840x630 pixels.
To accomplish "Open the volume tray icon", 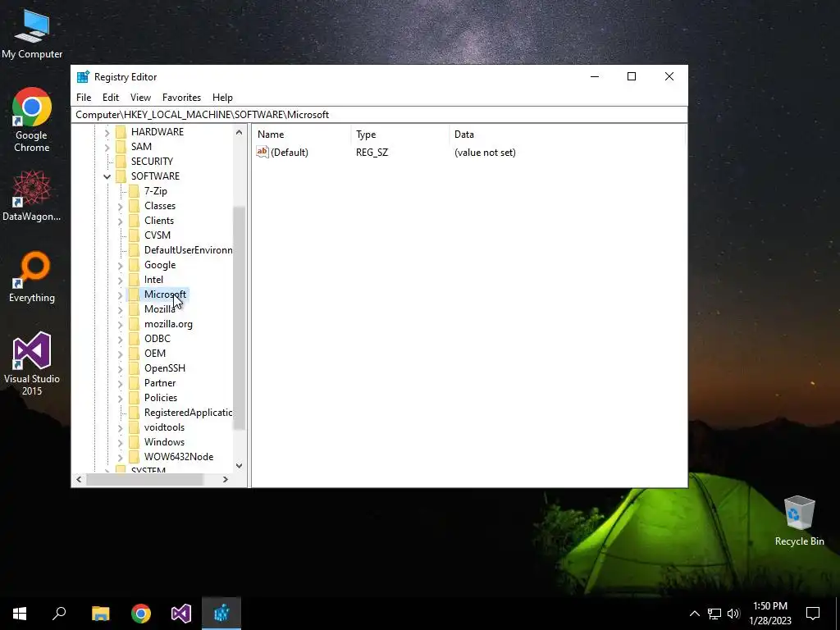I will click(733, 614).
